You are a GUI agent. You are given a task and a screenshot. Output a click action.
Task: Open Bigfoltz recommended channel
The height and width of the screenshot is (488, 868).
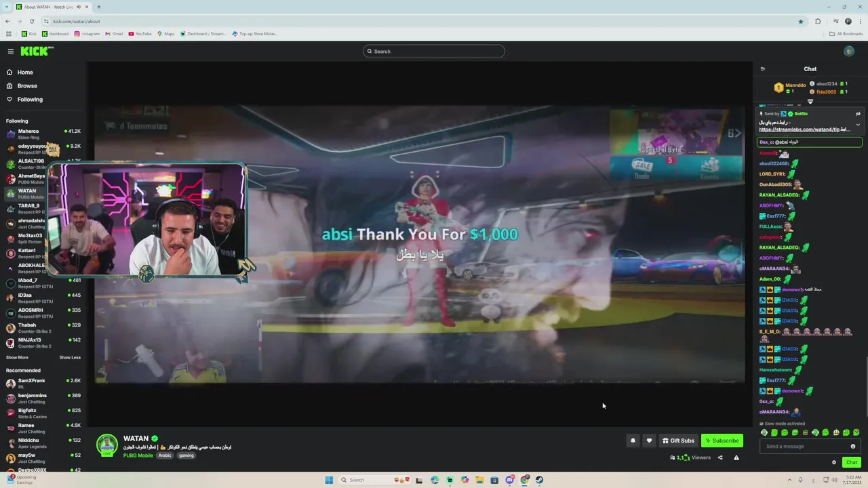42,413
